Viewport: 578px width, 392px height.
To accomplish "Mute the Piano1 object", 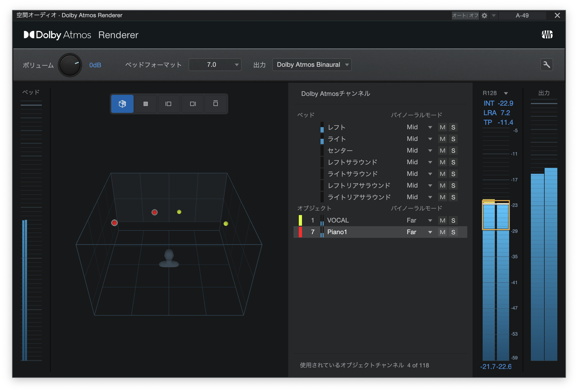I will 442,232.
